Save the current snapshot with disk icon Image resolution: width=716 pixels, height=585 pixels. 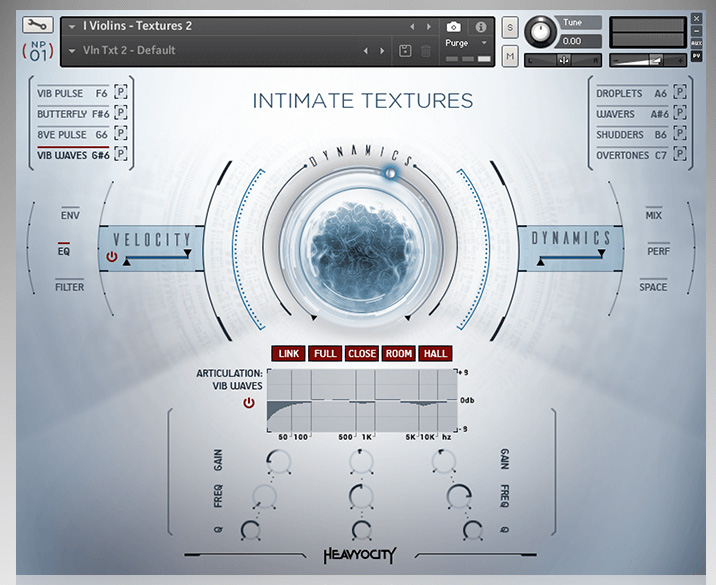(405, 51)
